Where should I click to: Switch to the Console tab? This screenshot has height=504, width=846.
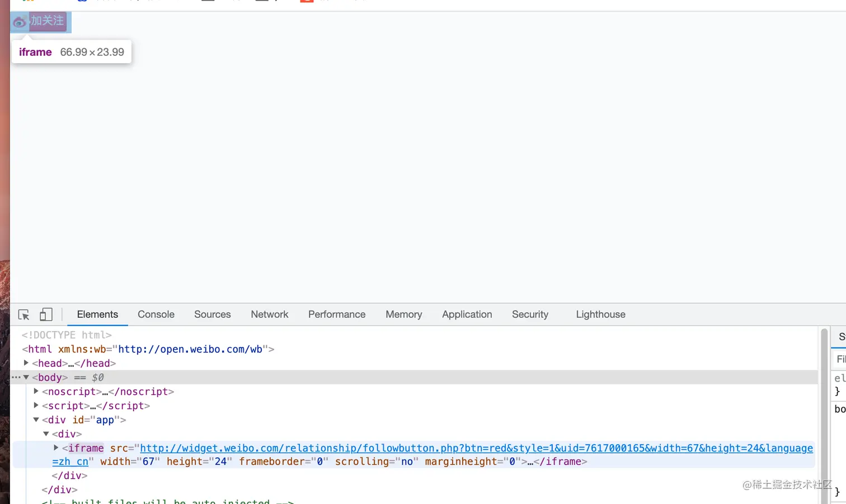click(x=156, y=314)
